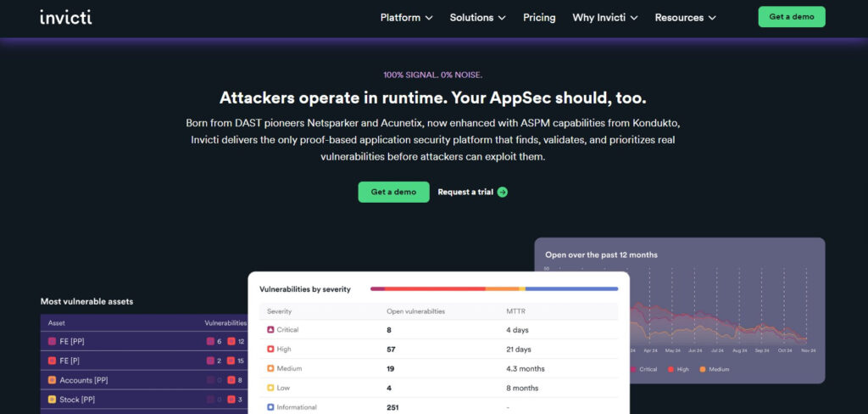Click the High severity icon

270,350
